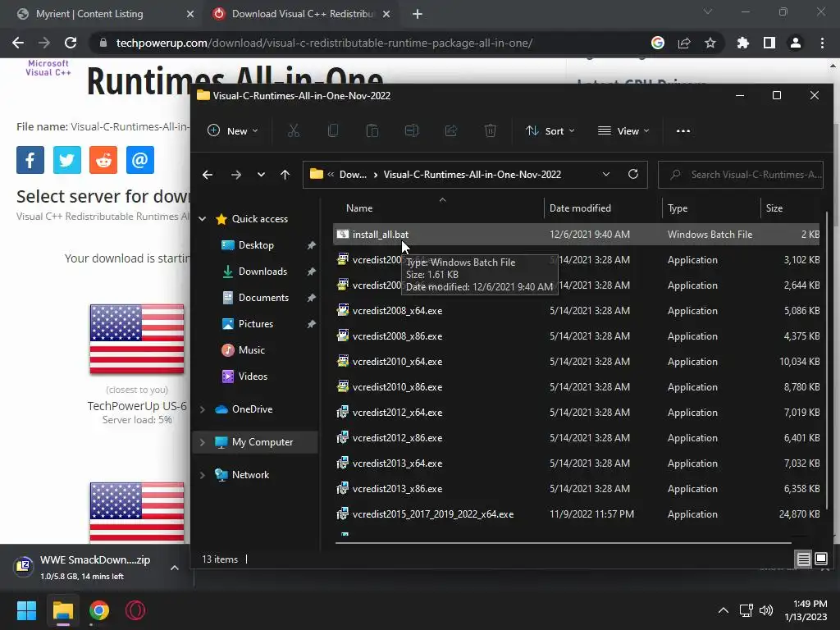Screen dimensions: 840x630
Task: Go back in File Explorer
Action: pyautogui.click(x=208, y=175)
